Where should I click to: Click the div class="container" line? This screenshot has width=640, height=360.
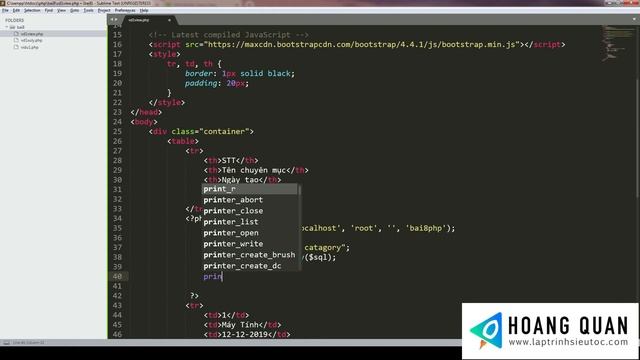[201, 131]
